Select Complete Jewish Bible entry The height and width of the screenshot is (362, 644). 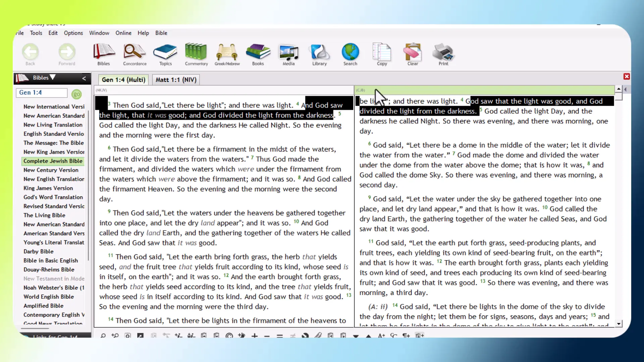pos(53,161)
